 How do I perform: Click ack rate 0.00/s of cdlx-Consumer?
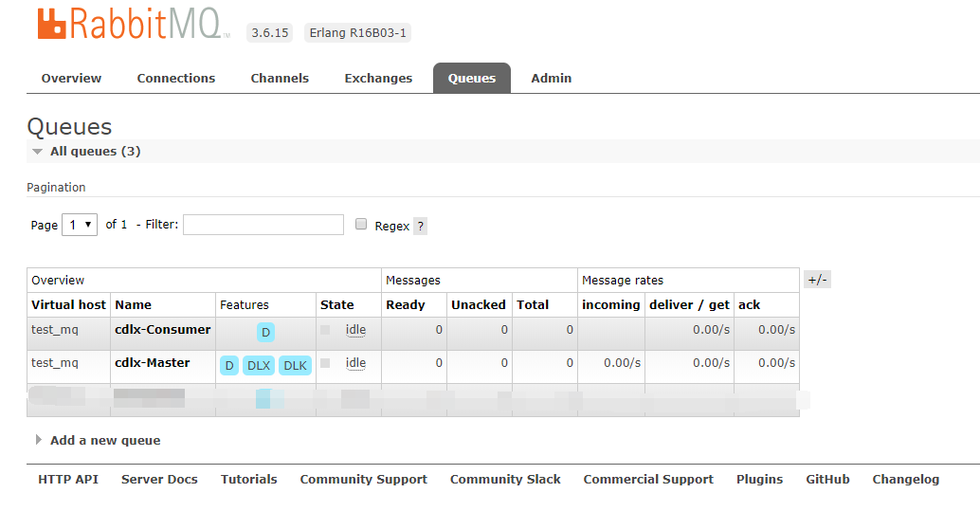(777, 330)
